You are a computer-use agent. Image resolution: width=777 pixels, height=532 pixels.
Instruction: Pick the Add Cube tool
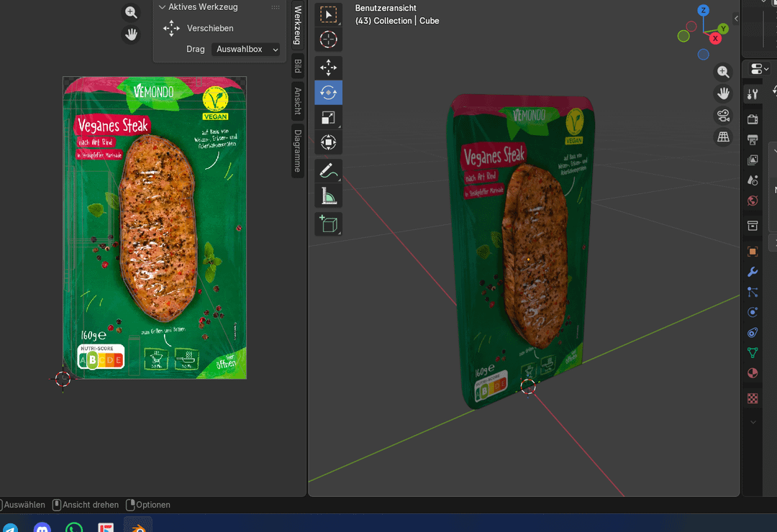point(328,224)
